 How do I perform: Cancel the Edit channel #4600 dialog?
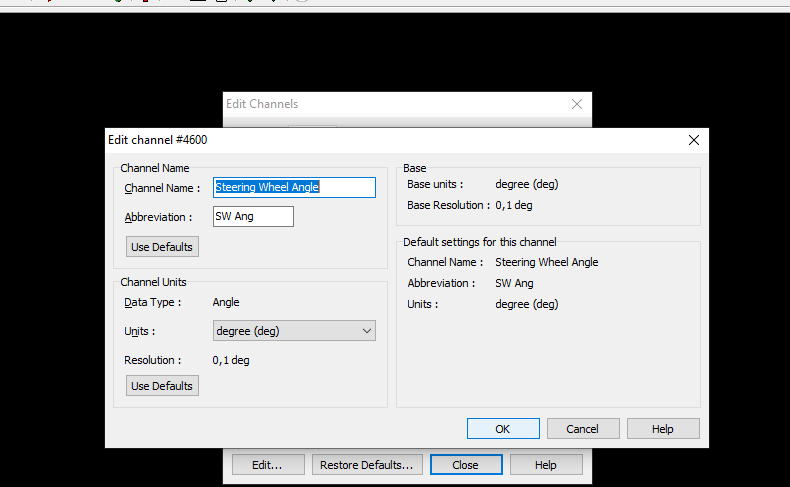(583, 428)
